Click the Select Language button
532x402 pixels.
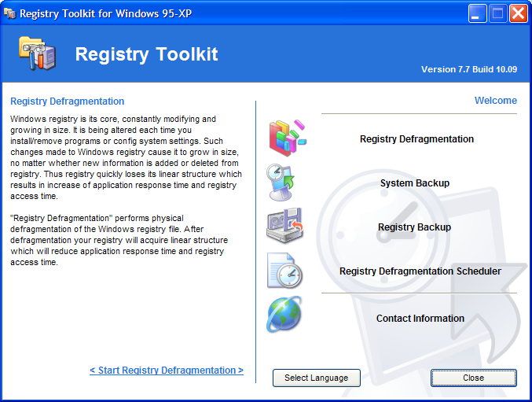(x=317, y=378)
